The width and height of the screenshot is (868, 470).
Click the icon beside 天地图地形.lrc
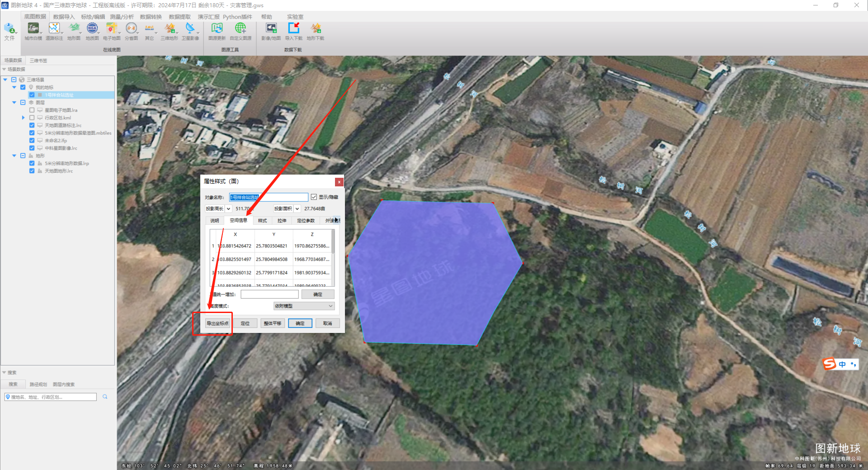click(x=40, y=171)
